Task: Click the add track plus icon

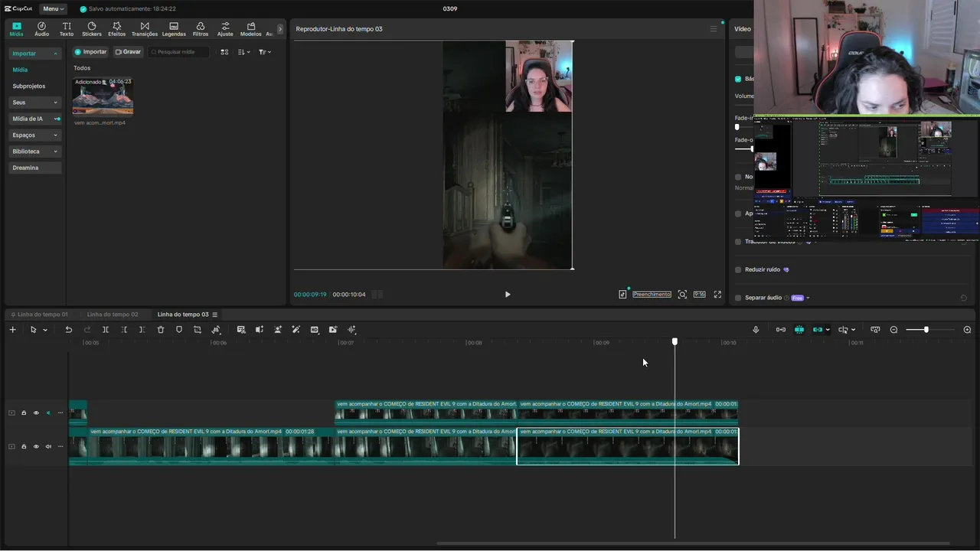Action: (x=12, y=330)
